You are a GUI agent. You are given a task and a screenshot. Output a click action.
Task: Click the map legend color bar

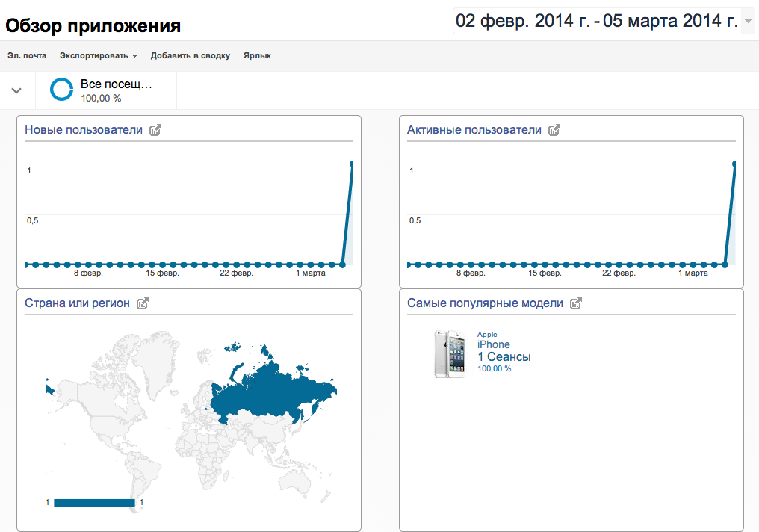[94, 502]
